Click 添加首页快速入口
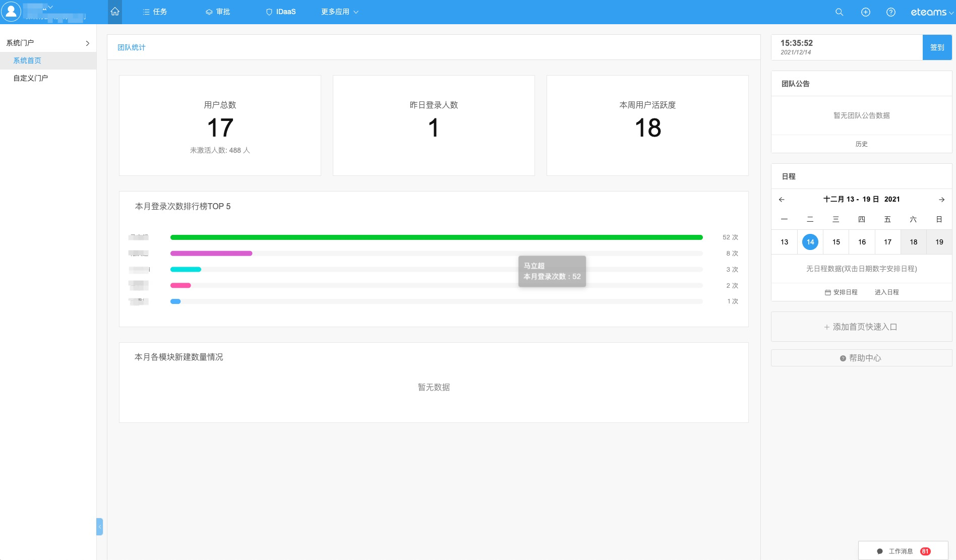Image resolution: width=956 pixels, height=560 pixels. tap(861, 327)
